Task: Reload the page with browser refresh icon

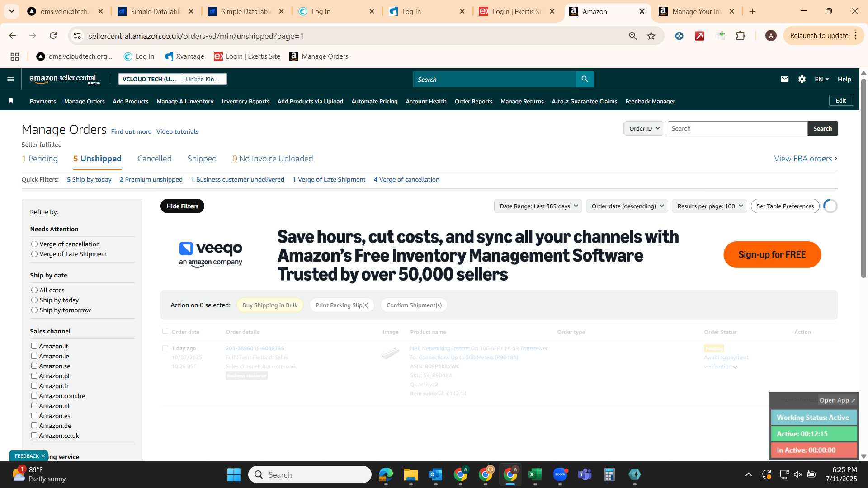Action: tap(53, 36)
